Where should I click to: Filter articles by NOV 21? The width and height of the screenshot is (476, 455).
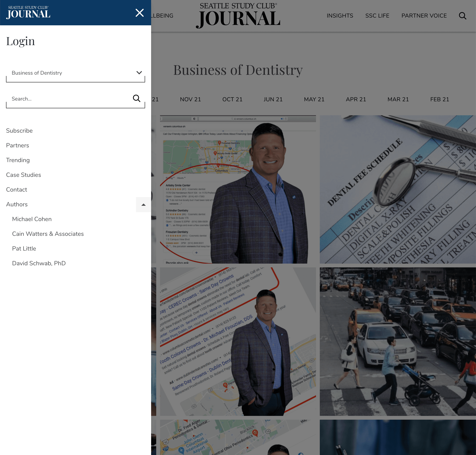190,99
